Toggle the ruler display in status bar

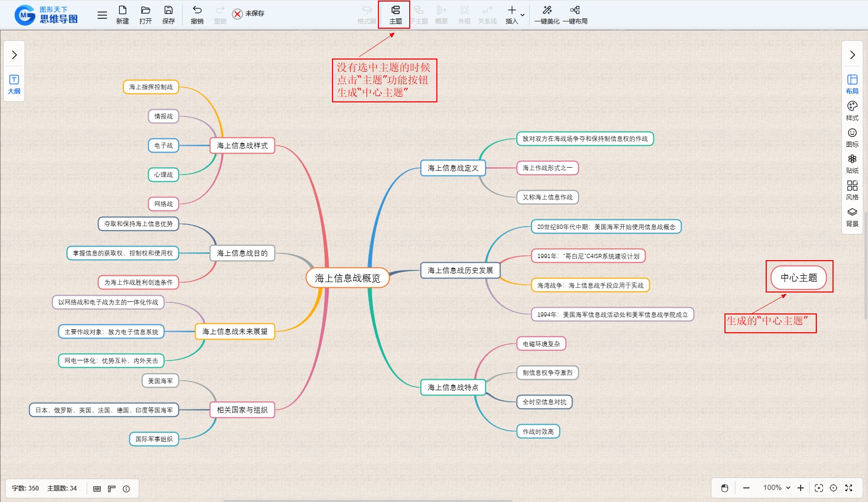pyautogui.click(x=112, y=488)
